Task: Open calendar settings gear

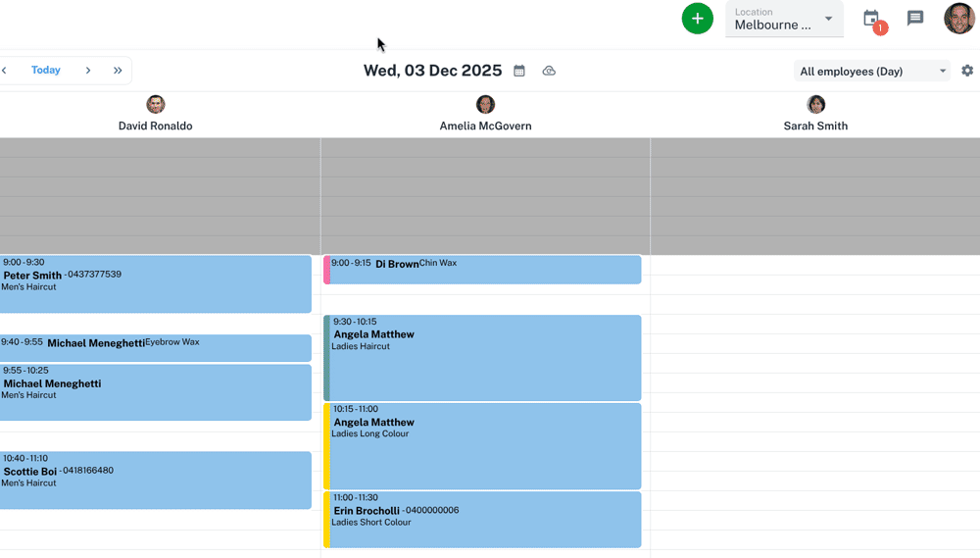Action: pos(967,71)
